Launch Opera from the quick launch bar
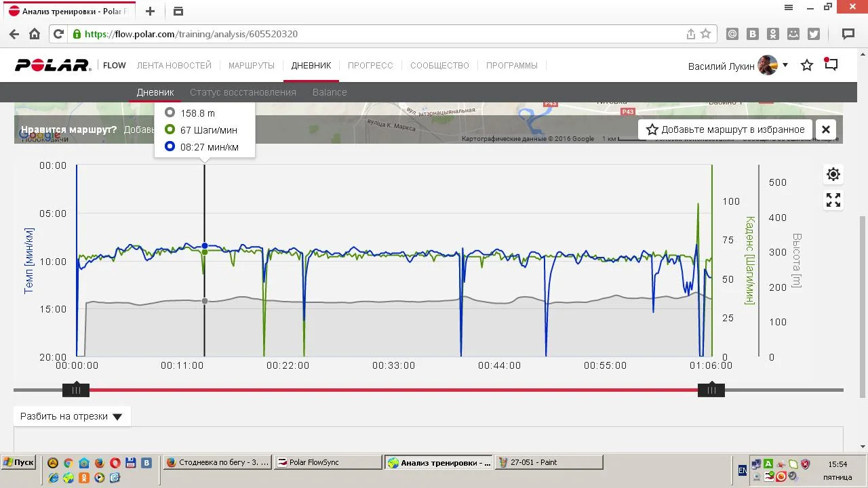 (x=115, y=463)
